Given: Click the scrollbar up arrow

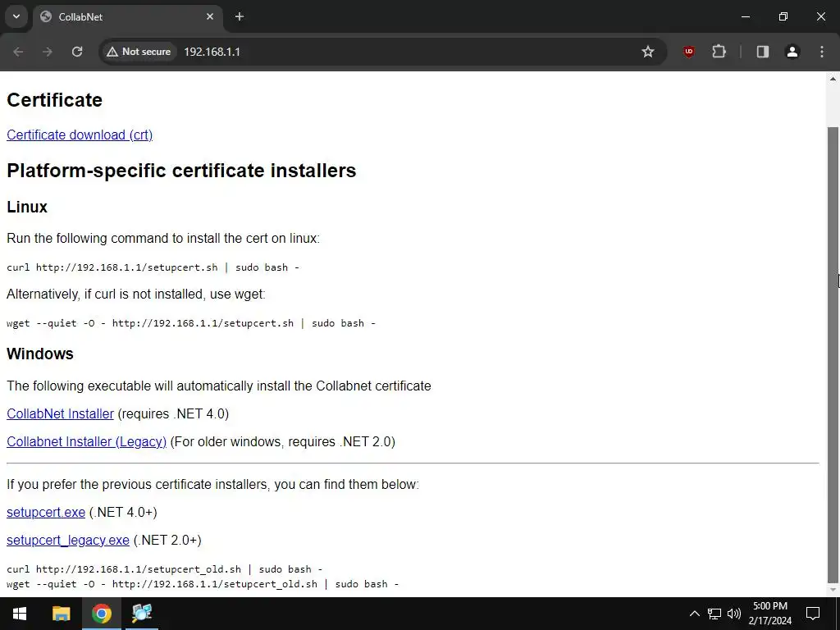Looking at the screenshot, I should pyautogui.click(x=833, y=79).
